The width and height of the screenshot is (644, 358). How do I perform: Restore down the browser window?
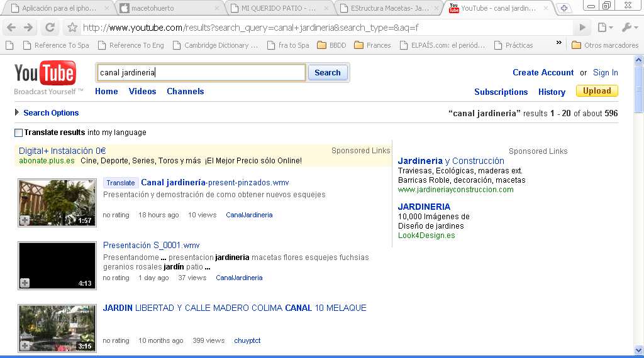pos(606,6)
